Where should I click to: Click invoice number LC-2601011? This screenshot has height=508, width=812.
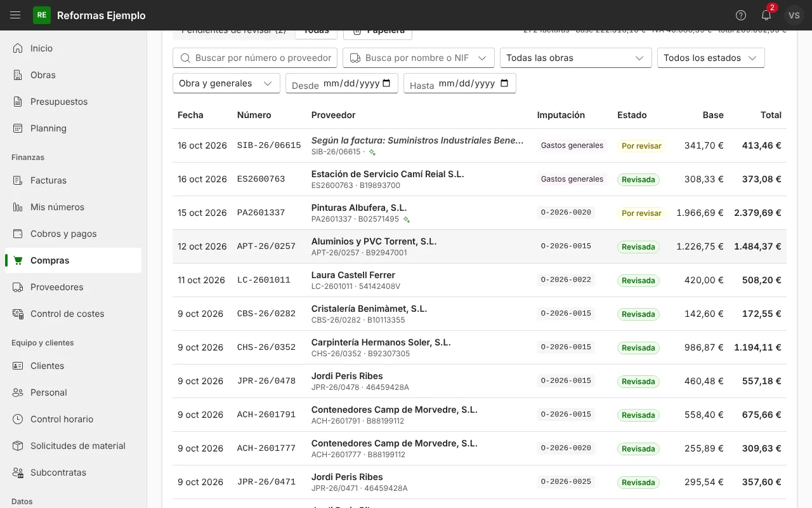coord(264,280)
